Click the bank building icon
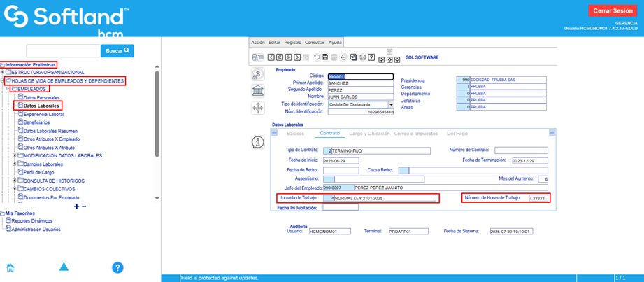Screen dimensions: 644x282 click(257, 91)
